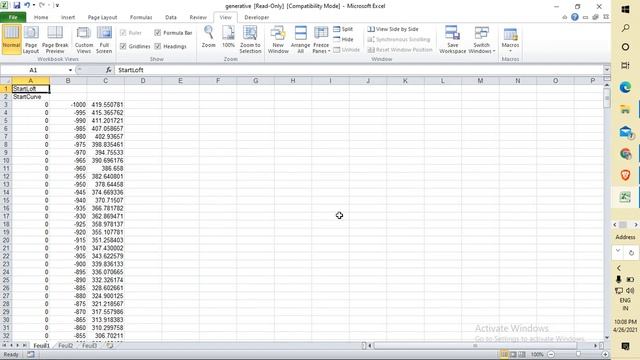Open the Name Box dropdown arrow
This screenshot has height=360, width=640.
[70, 70]
